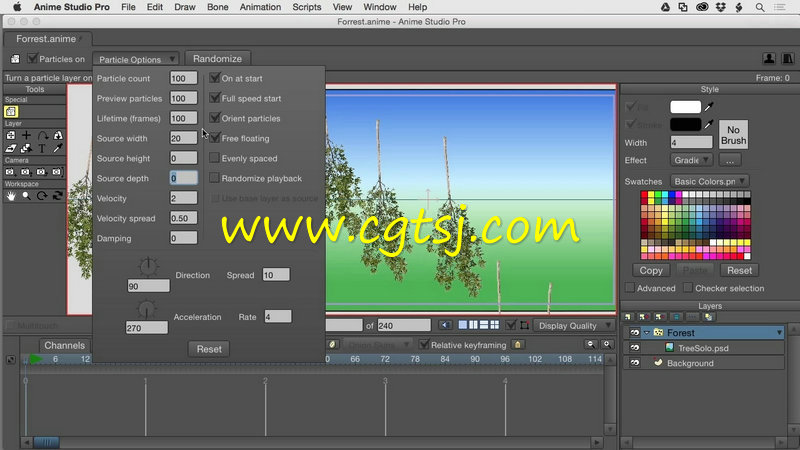Select the Track Camera tool
This screenshot has height=450, width=800.
pyautogui.click(x=10, y=172)
